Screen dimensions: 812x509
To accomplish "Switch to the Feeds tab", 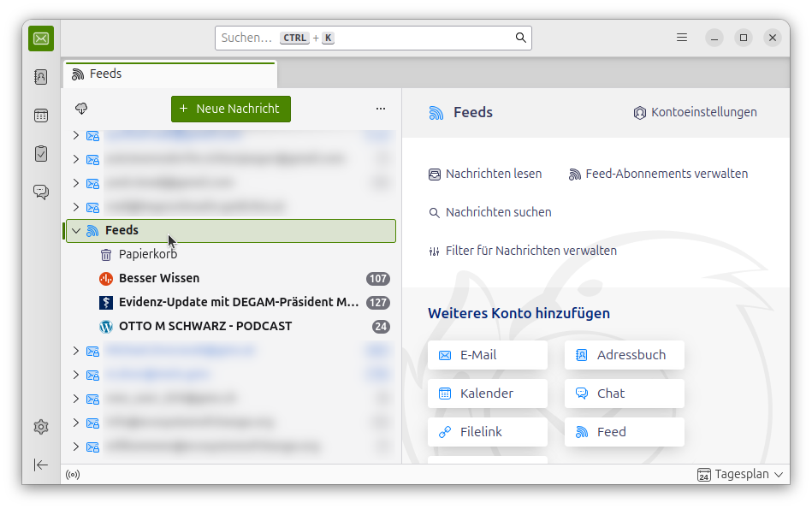I will pos(169,74).
